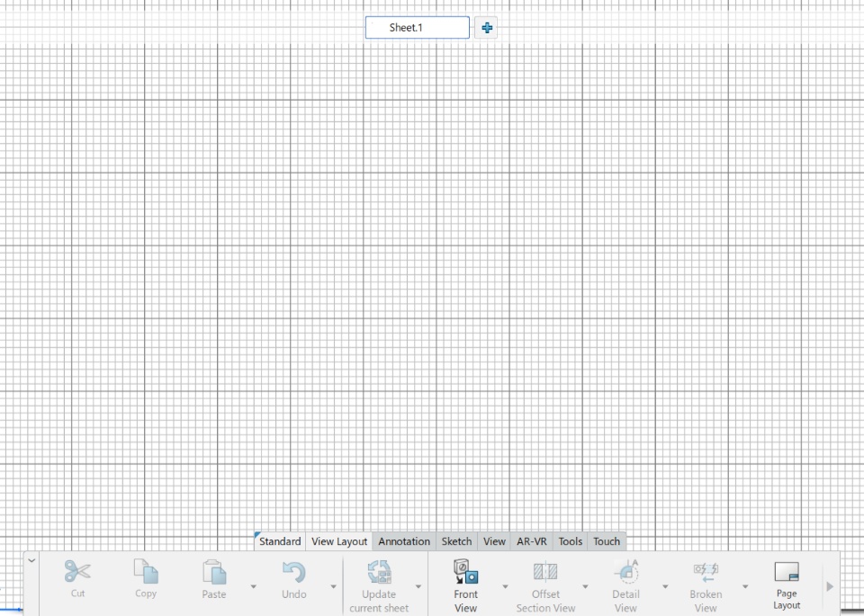Image resolution: width=864 pixels, height=616 pixels.
Task: Expand the Detail View dropdown arrow
Action: pyautogui.click(x=665, y=587)
